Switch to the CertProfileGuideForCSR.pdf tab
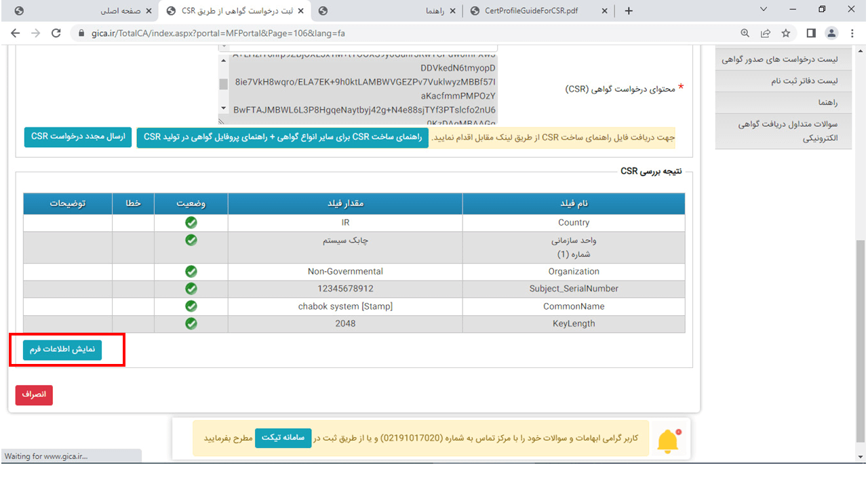868x488 pixels. click(536, 11)
